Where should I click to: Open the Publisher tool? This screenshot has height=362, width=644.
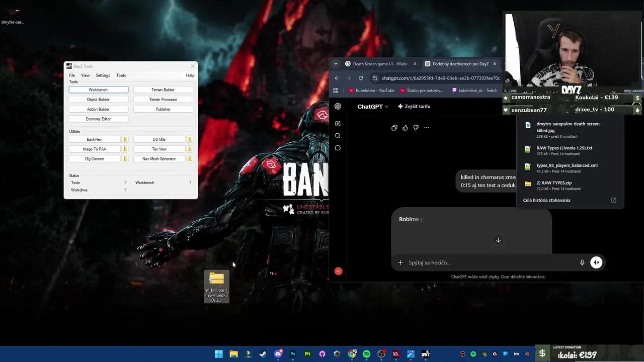(x=163, y=109)
